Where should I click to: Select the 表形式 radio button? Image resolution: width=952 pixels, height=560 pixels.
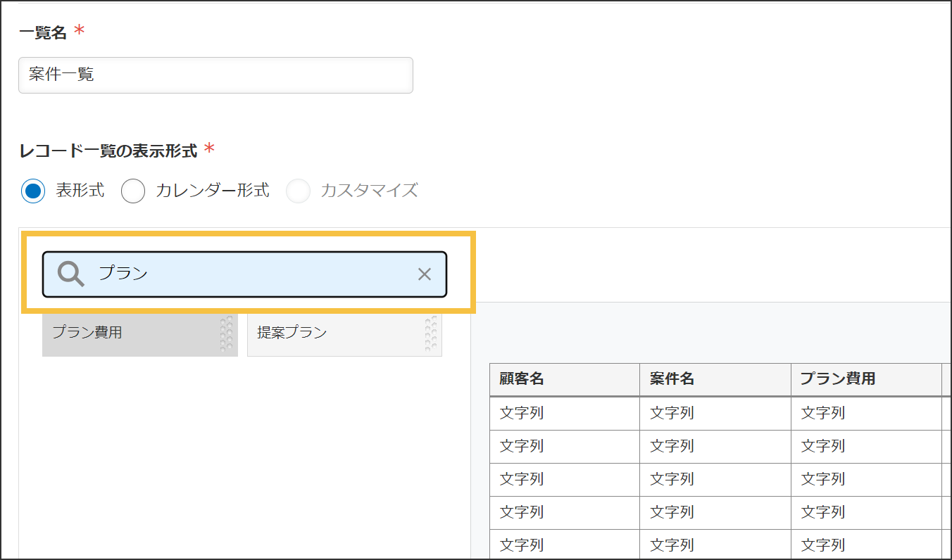33,191
